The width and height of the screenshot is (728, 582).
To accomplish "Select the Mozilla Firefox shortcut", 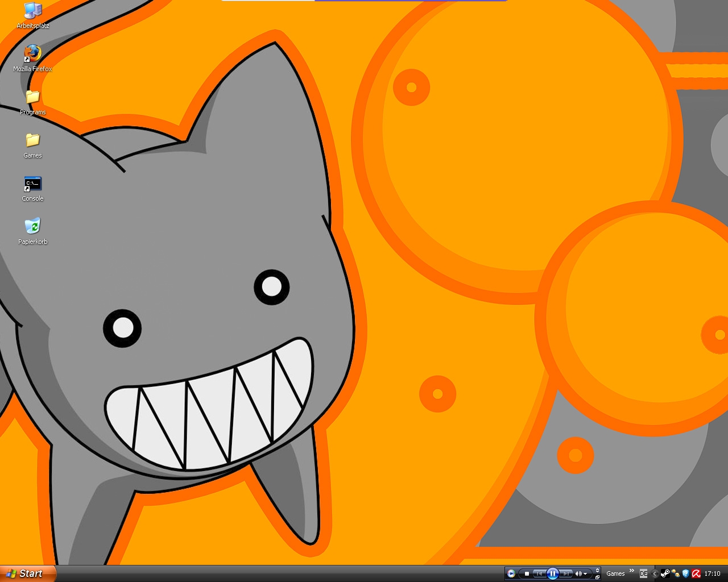I will [32, 55].
